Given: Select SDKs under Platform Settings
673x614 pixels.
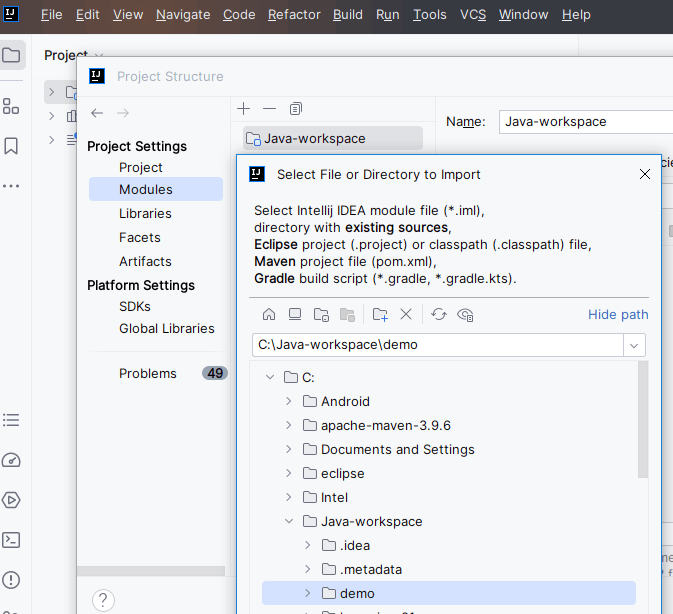Looking at the screenshot, I should tap(135, 306).
